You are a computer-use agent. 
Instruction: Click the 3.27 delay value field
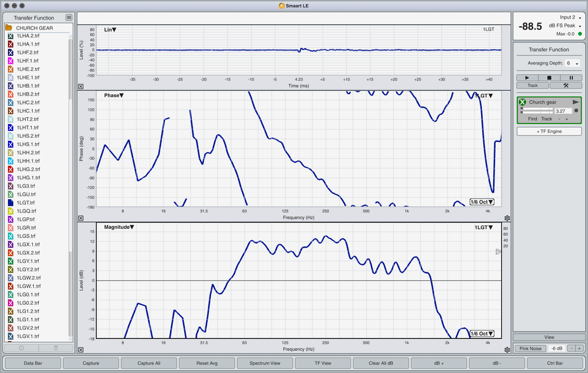coord(563,111)
